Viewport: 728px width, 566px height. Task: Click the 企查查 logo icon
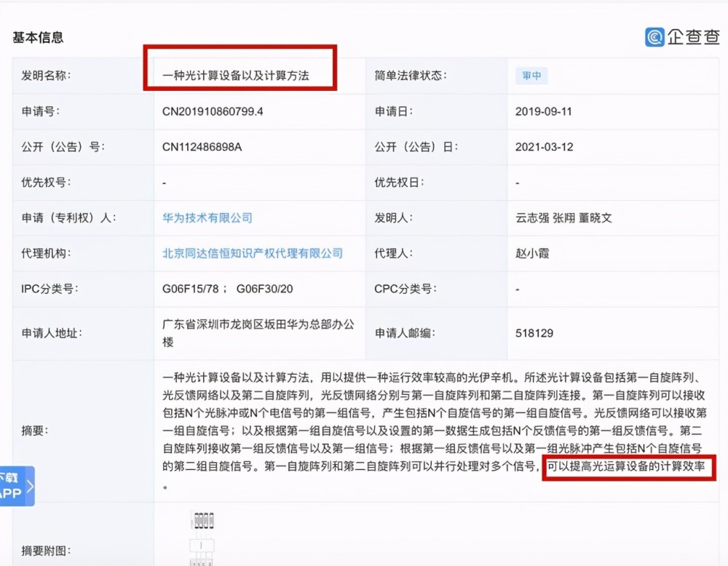pos(654,37)
